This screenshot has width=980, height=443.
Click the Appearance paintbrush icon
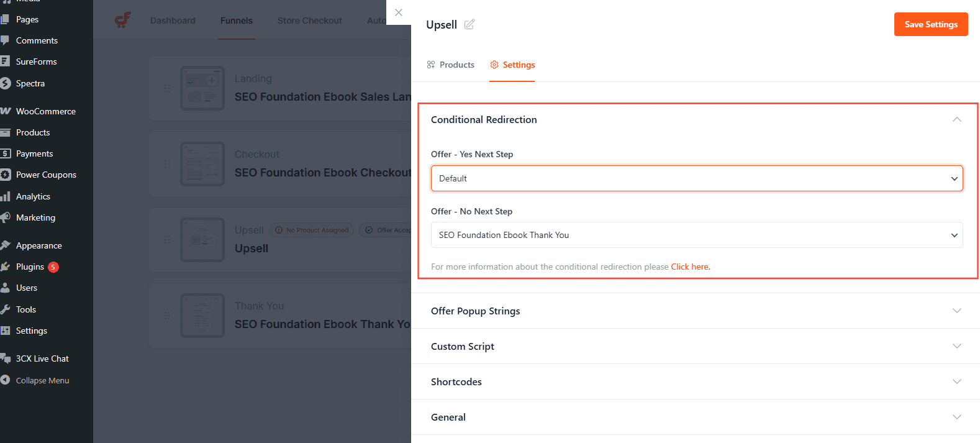coord(5,245)
